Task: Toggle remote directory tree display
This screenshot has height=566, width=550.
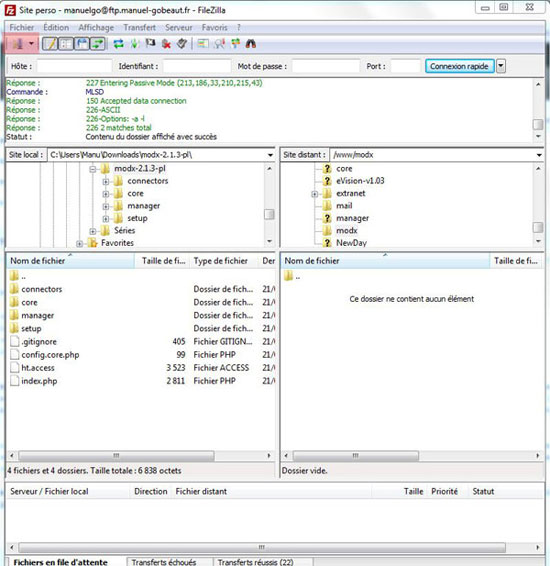Action: click(x=82, y=44)
